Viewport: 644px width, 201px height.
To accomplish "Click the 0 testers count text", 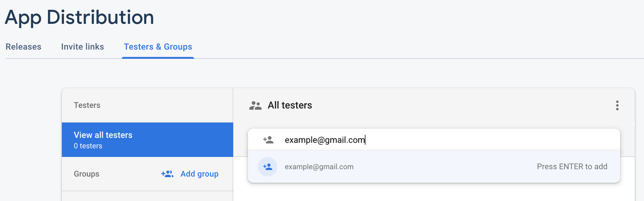I will 88,146.
